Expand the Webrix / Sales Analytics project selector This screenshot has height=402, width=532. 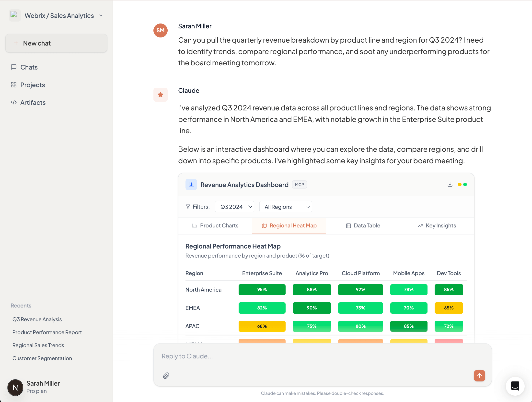click(x=101, y=15)
